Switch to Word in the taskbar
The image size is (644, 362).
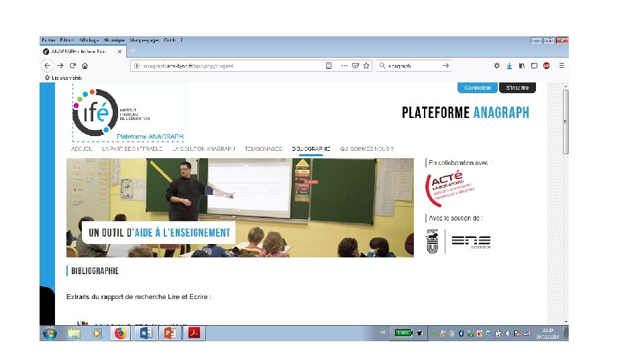(x=145, y=333)
